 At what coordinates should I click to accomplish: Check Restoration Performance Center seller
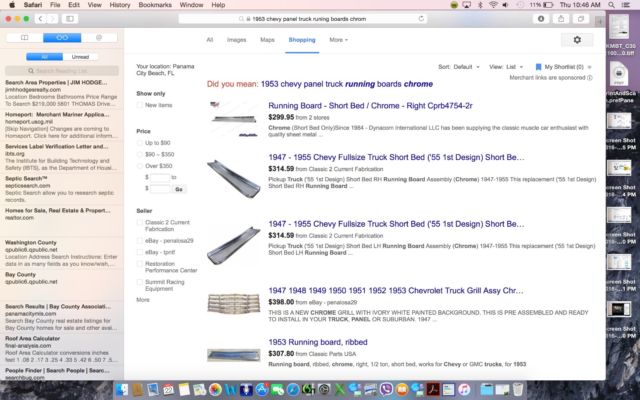pos(140,264)
